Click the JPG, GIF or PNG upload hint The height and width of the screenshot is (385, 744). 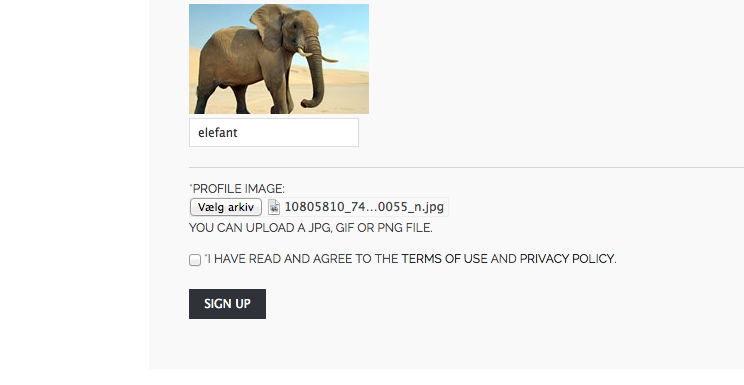coord(311,228)
